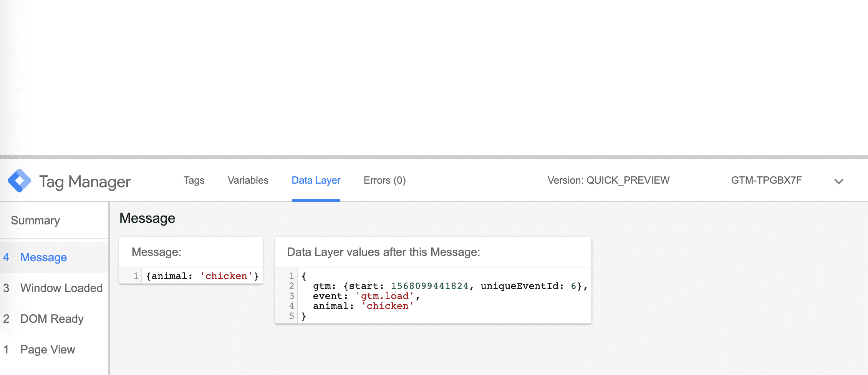The width and height of the screenshot is (868, 375).
Task: Choose the DOM Ready event
Action: coord(52,319)
